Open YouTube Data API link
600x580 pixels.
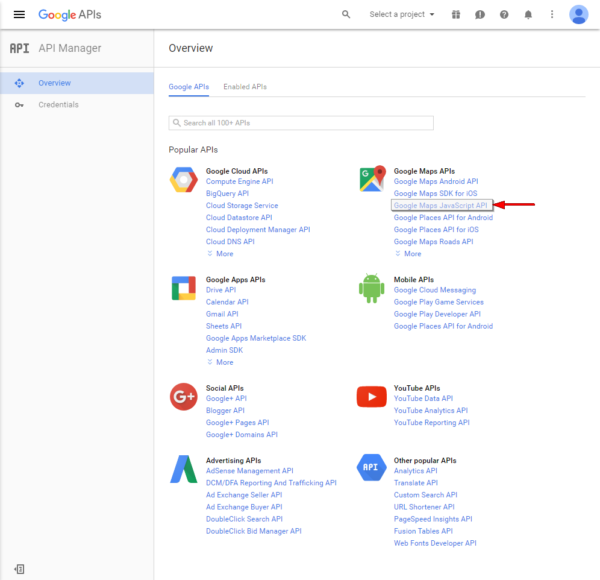coord(423,399)
